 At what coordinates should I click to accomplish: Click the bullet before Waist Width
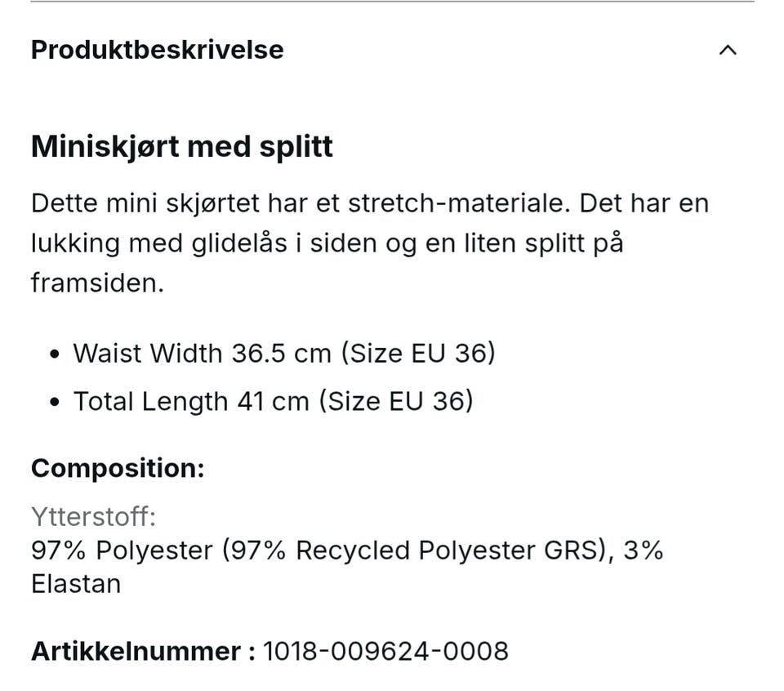pos(55,354)
